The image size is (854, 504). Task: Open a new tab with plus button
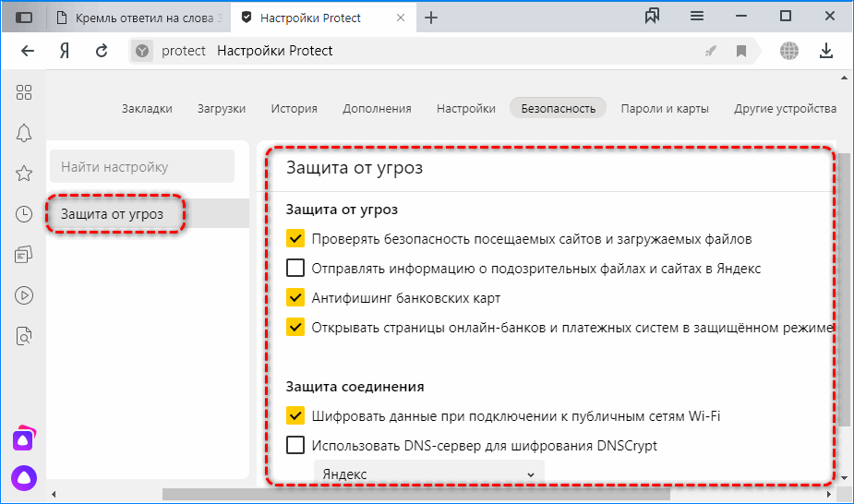tap(431, 18)
